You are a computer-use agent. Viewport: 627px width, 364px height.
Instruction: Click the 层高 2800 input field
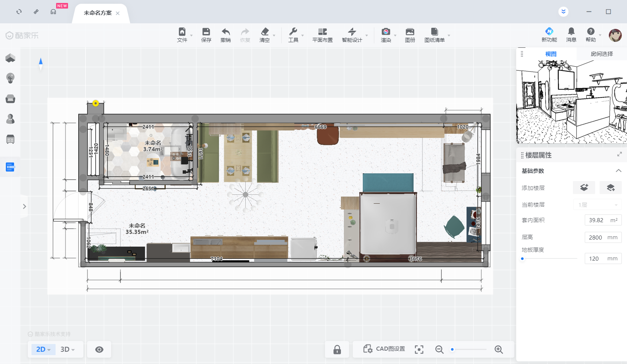point(603,237)
